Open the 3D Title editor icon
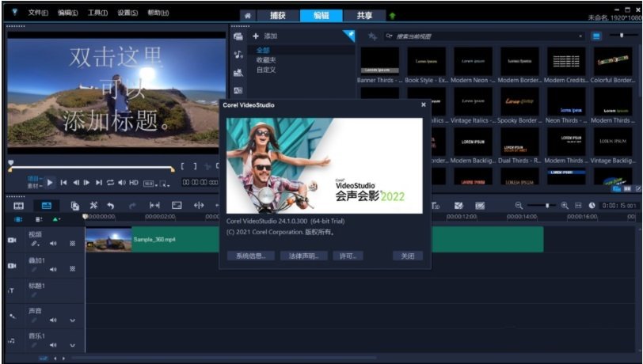 436,206
